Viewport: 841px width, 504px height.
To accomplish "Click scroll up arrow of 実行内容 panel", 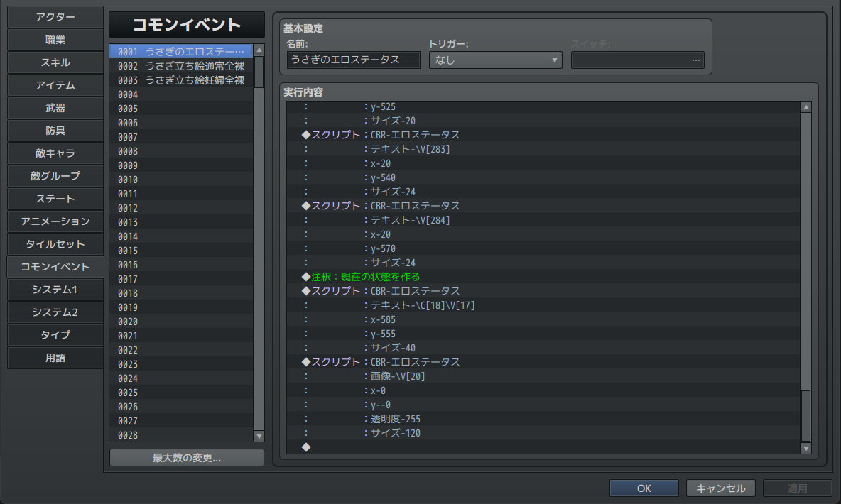I will tap(805, 107).
